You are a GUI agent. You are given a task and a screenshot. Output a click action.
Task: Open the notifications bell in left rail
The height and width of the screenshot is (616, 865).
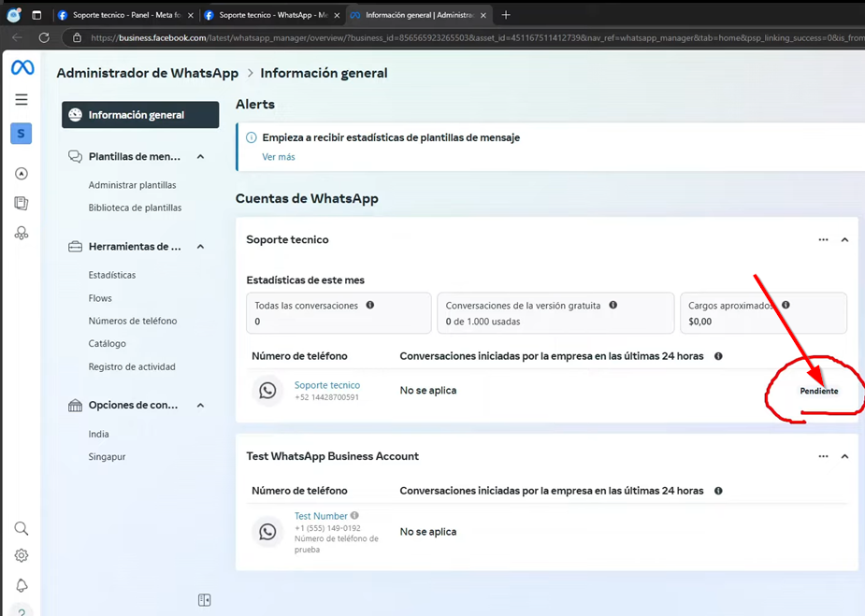click(21, 585)
